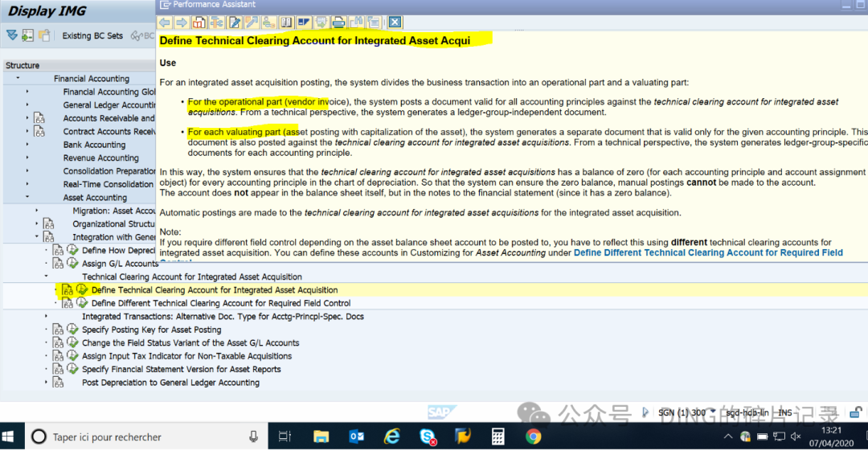Execute activity icon for Assign G/L Accounts
This screenshot has height=451, width=868.
click(72, 263)
